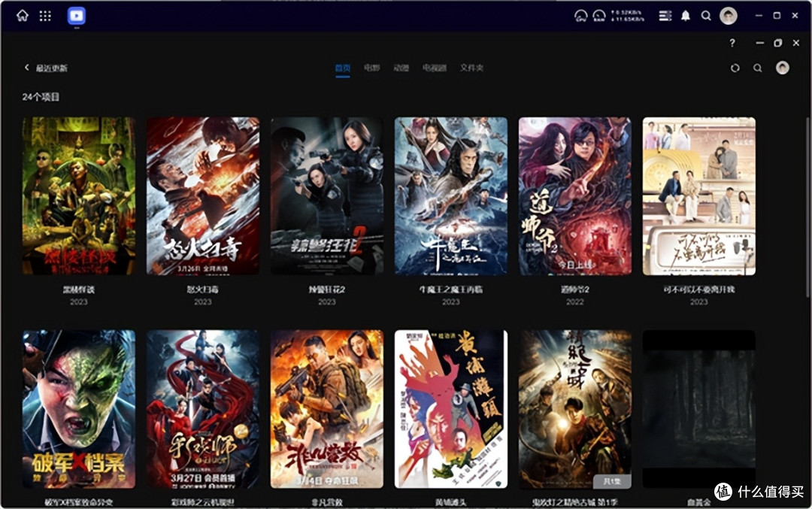812x509 pixels.
Task: Click the 共1集 episode badge
Action: tap(612, 481)
